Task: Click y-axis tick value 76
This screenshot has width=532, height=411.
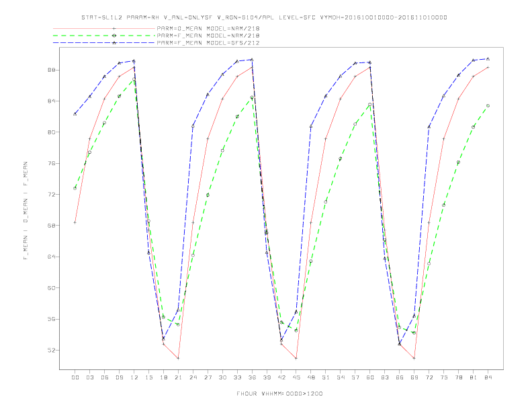Action: tap(51, 163)
